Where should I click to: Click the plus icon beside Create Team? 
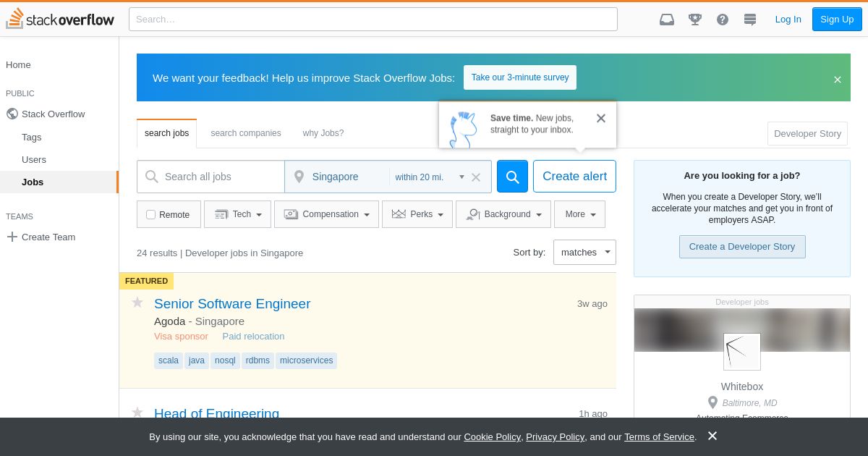[x=12, y=237]
